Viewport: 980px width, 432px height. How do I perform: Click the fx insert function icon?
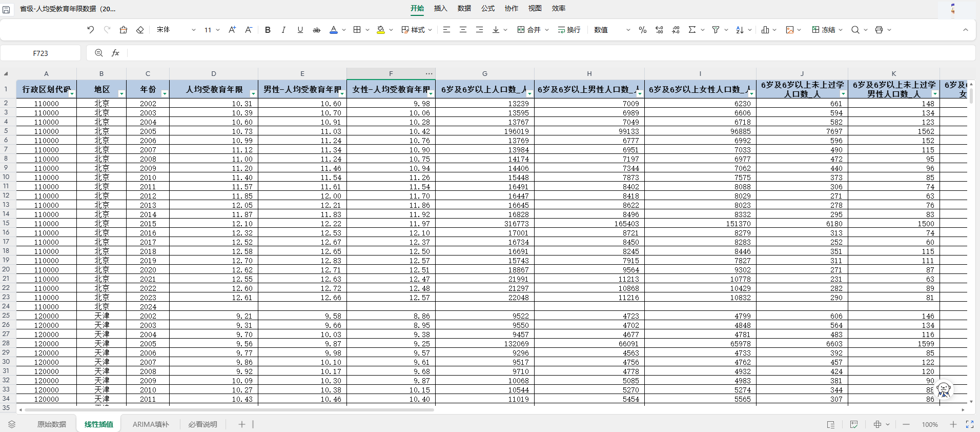coord(116,53)
